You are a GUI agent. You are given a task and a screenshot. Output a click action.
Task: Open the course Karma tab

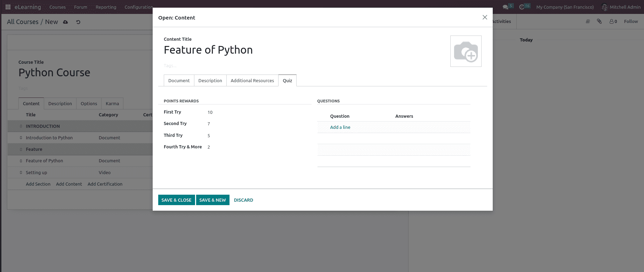pyautogui.click(x=112, y=103)
